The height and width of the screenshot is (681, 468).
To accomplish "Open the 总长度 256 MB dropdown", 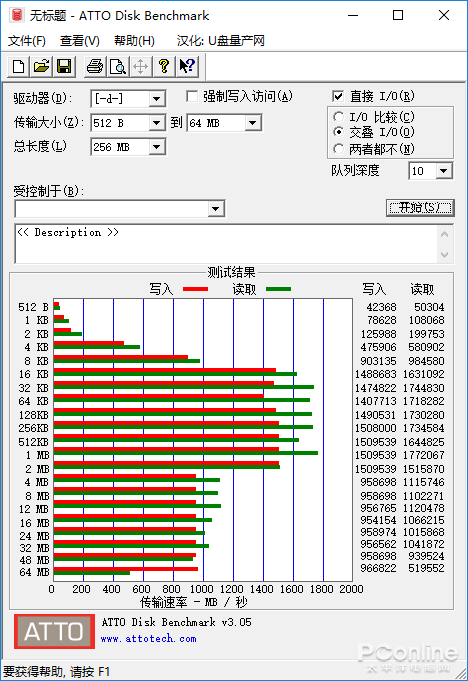I will [157, 147].
